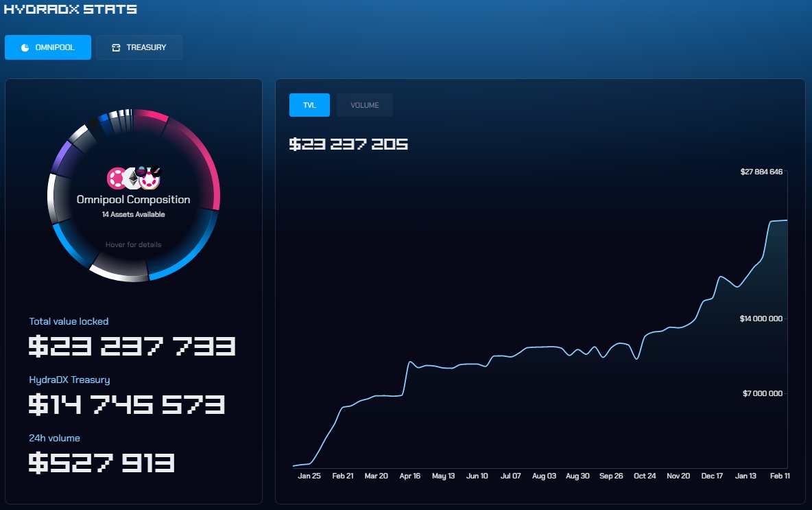Click the rightmost asset logo in donut
The height and width of the screenshot is (510, 812).
(x=150, y=178)
